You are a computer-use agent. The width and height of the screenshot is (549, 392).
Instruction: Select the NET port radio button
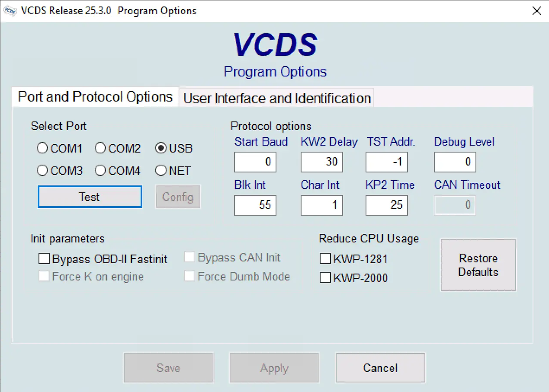click(x=161, y=171)
